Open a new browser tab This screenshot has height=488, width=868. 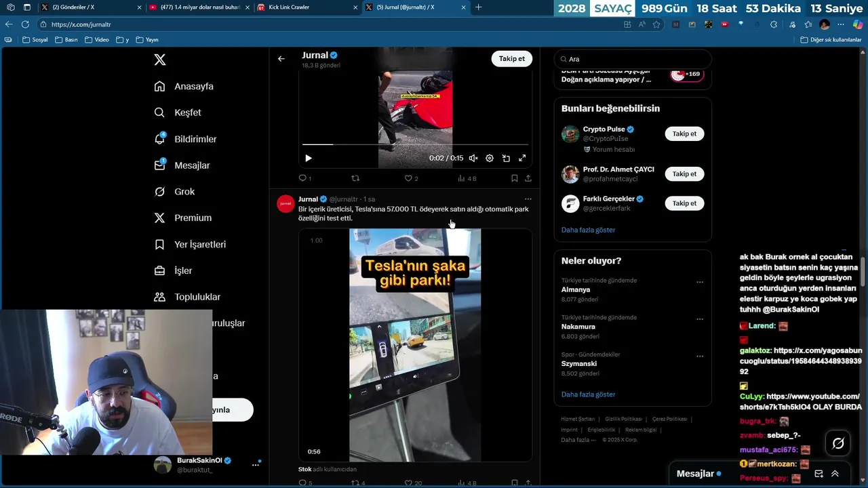tap(478, 7)
